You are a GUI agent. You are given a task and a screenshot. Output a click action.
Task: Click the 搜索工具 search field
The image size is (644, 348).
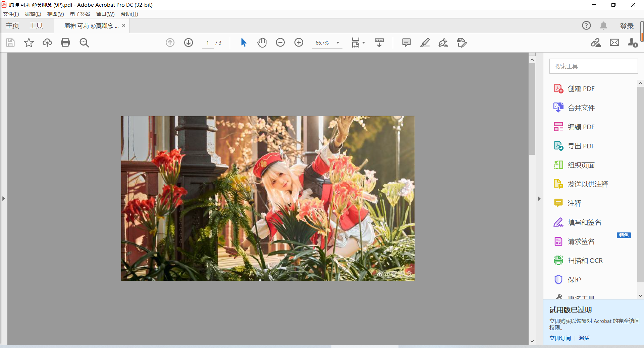click(x=593, y=66)
